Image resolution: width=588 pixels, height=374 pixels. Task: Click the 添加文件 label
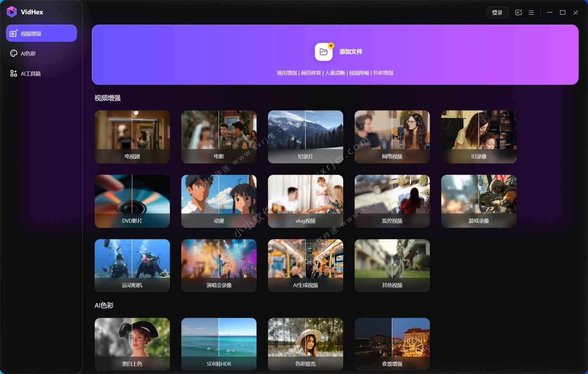pyautogui.click(x=351, y=52)
